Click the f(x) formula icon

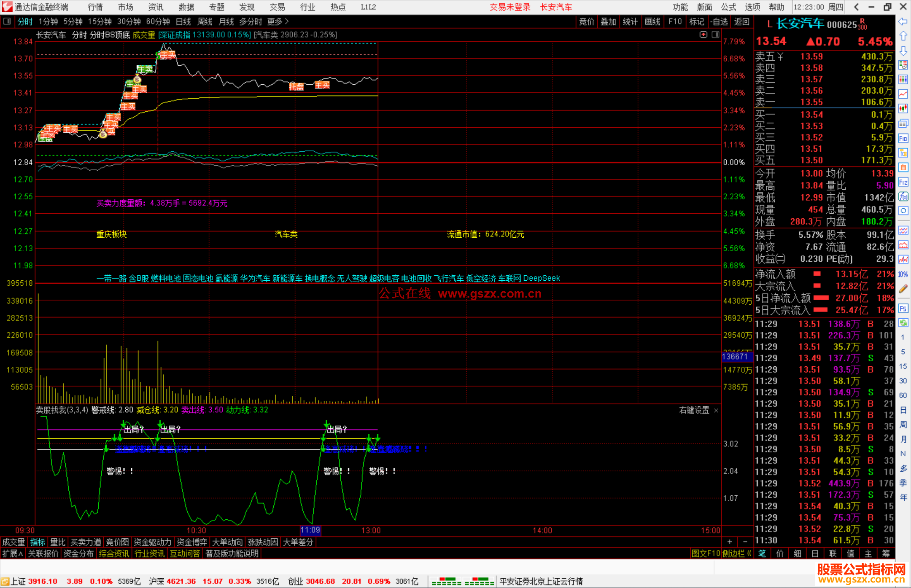click(x=903, y=197)
